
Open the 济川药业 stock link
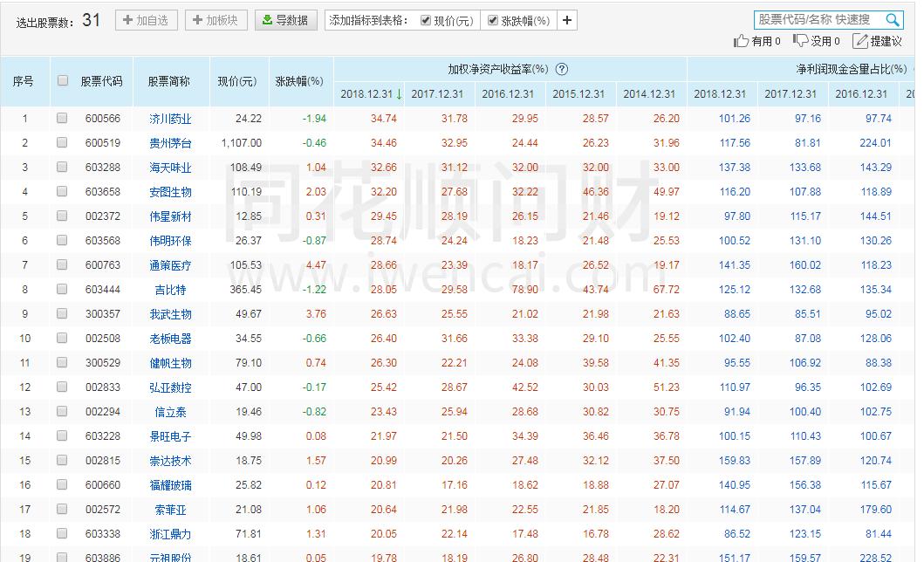[171, 119]
